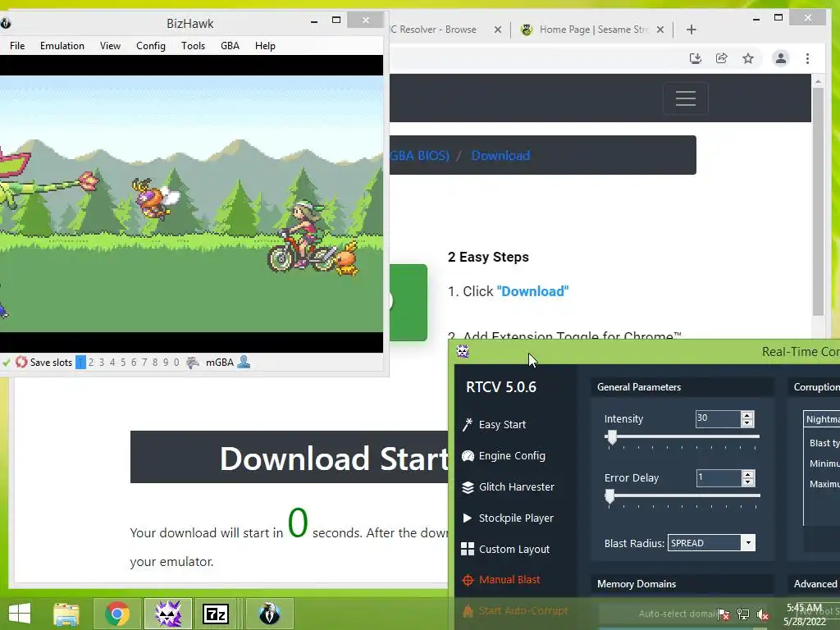The height and width of the screenshot is (630, 840).
Task: Open the Config menu in BizHawk
Action: tap(151, 46)
